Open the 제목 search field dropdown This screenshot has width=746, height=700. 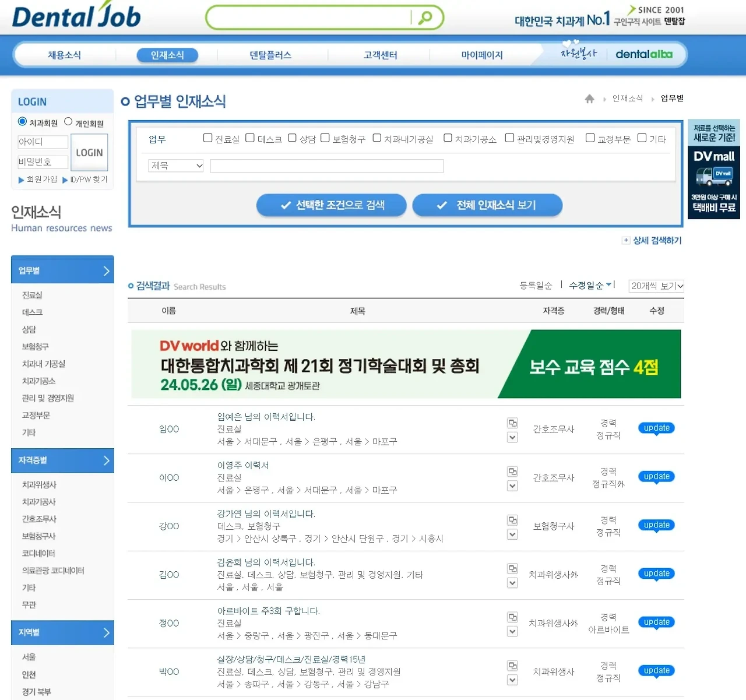[x=175, y=166]
